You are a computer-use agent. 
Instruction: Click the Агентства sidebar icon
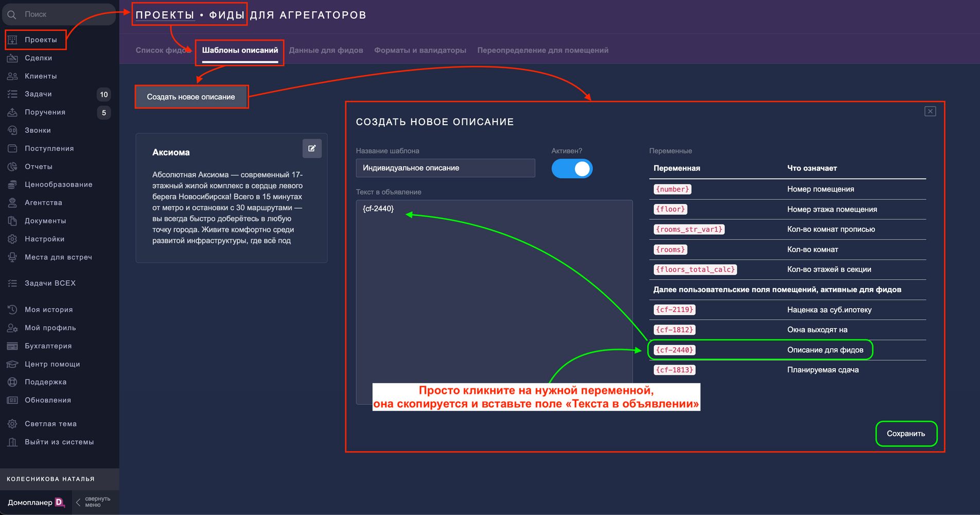[x=12, y=203]
